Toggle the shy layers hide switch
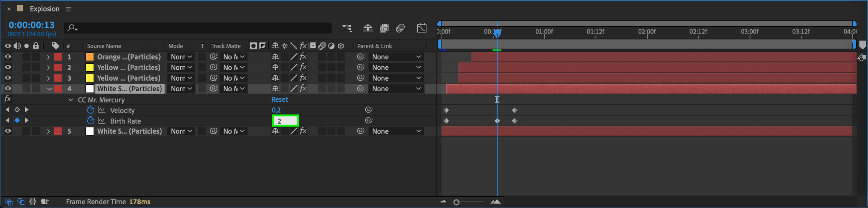 click(x=367, y=28)
